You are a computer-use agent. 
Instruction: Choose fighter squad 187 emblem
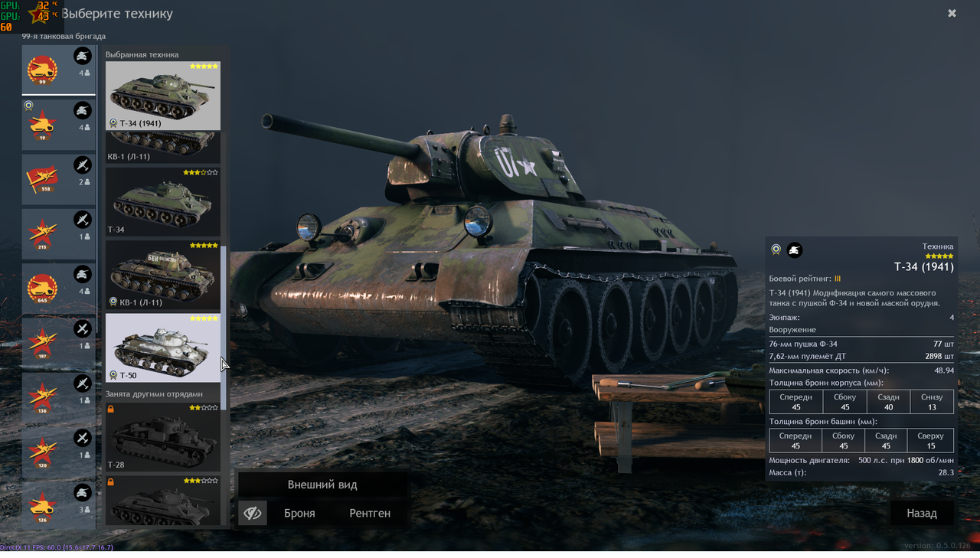[42, 343]
